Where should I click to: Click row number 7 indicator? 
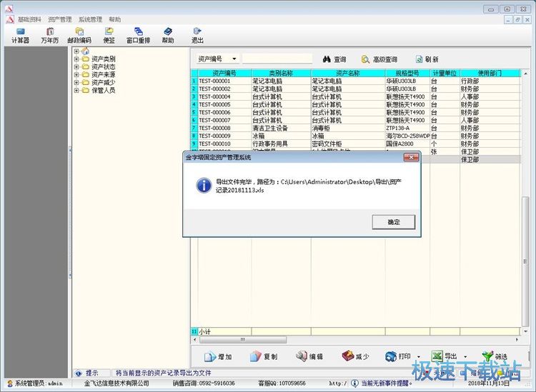(x=194, y=128)
